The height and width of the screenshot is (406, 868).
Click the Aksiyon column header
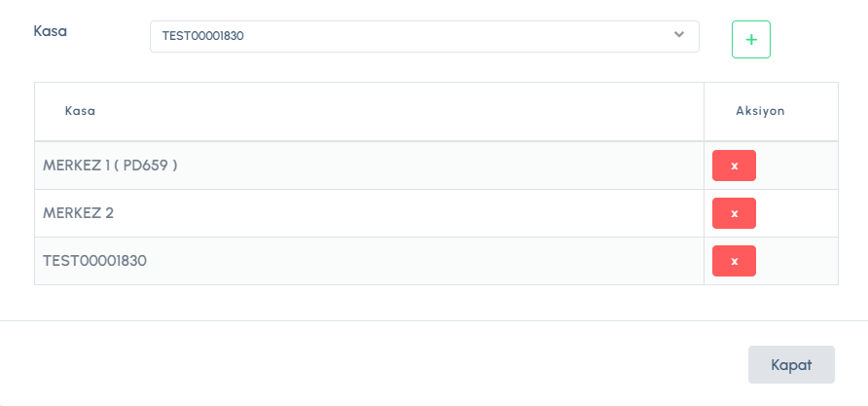pyautogui.click(x=760, y=111)
